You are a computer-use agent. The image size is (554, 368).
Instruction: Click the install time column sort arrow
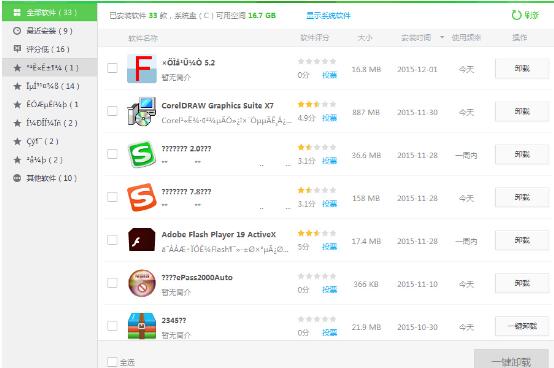(x=442, y=37)
